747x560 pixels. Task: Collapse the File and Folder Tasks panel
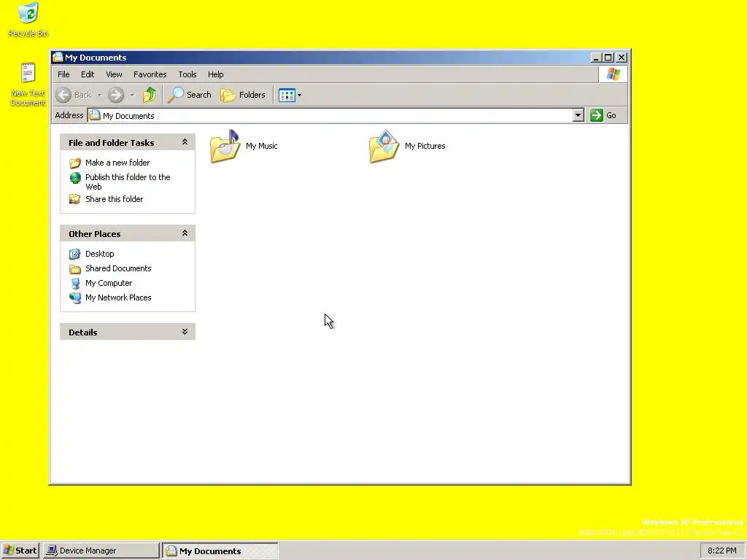point(185,142)
